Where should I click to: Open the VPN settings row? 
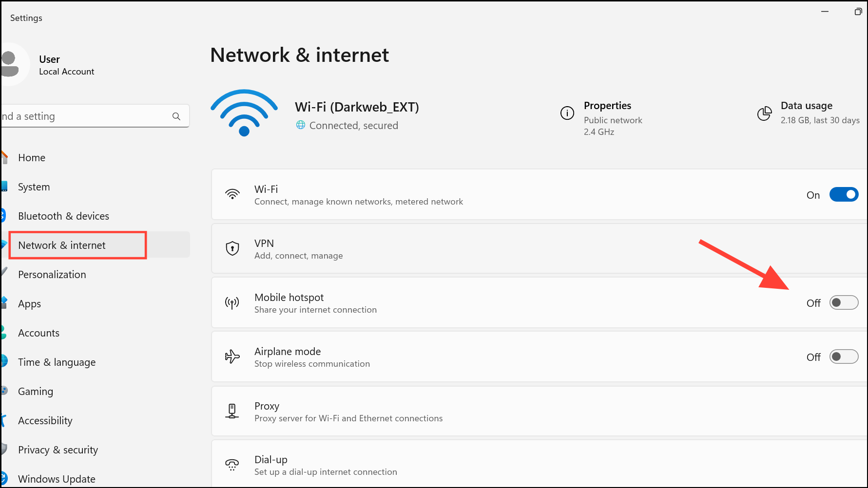point(539,249)
